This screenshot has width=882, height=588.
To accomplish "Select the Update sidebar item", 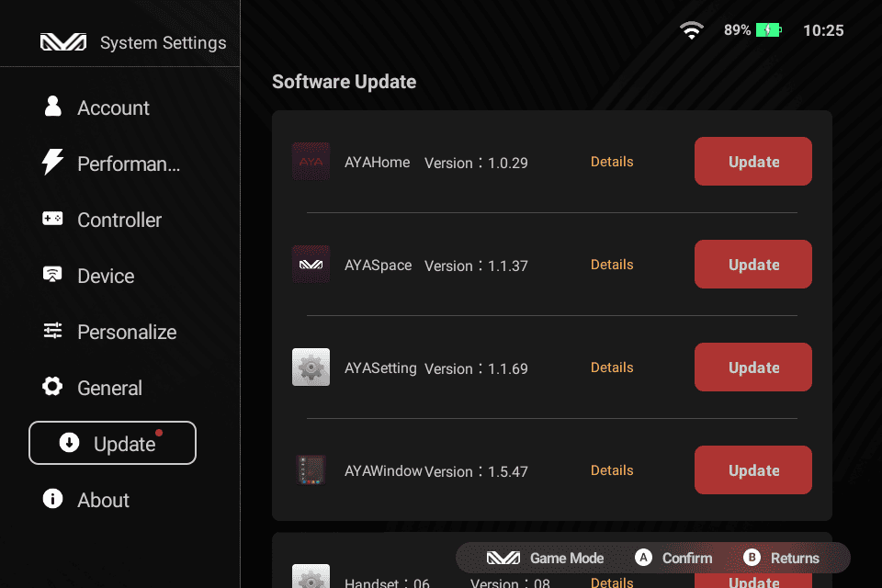I will [x=112, y=443].
